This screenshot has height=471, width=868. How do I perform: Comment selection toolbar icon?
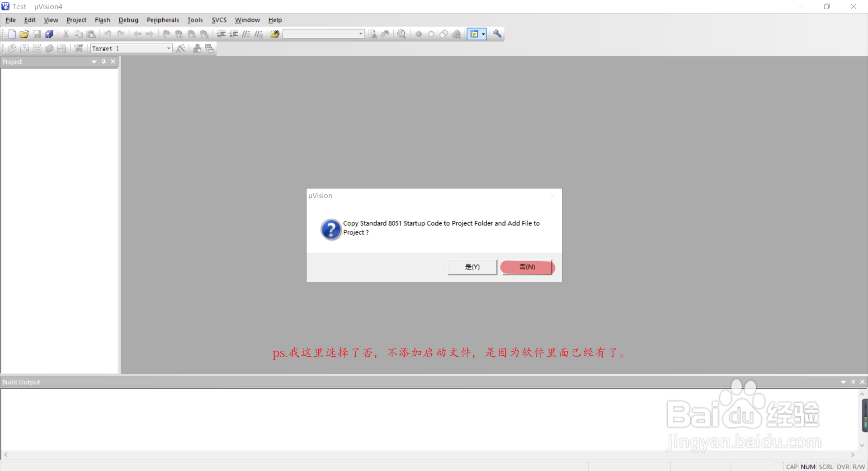click(x=246, y=34)
